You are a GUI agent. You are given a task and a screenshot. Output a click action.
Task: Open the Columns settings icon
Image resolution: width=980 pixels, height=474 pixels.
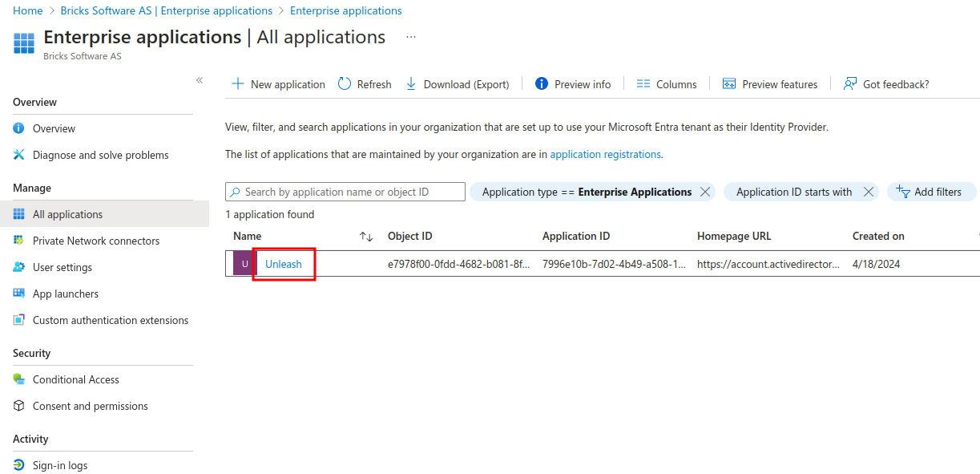643,83
